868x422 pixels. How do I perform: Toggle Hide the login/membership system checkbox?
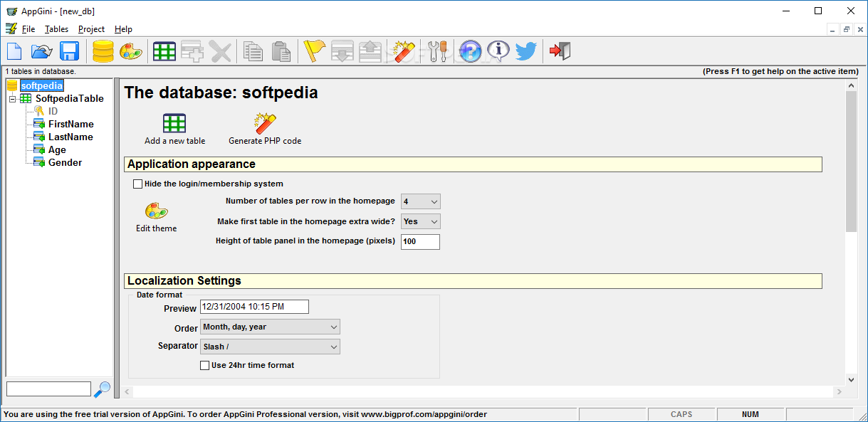click(138, 184)
